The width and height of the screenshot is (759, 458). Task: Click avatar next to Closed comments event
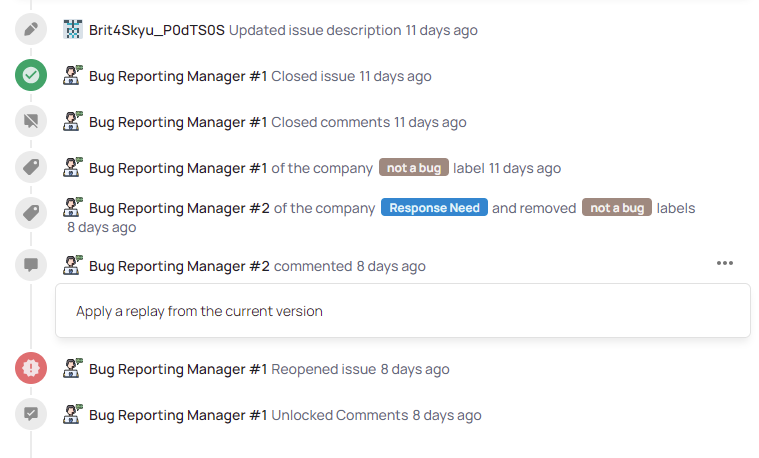tap(72, 122)
